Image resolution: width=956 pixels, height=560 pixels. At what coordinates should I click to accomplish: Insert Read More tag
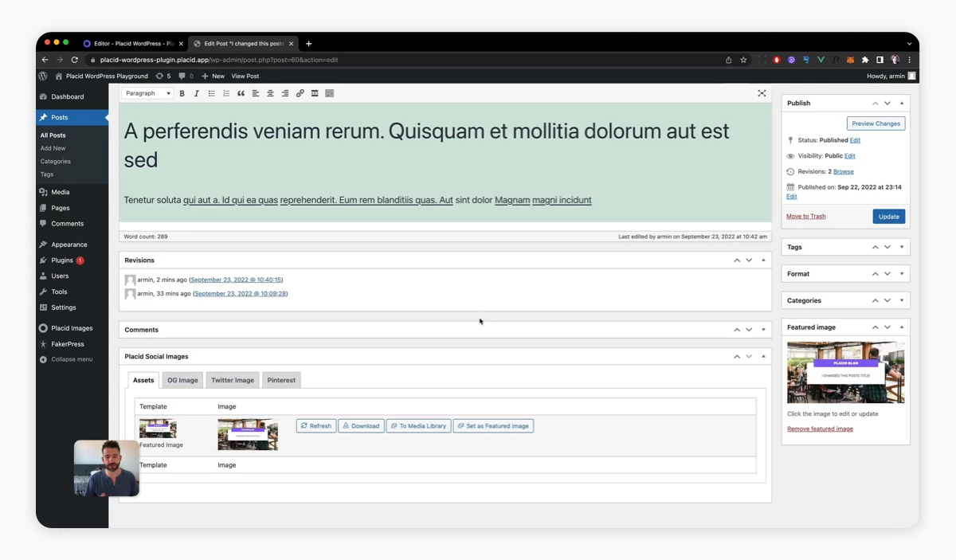[315, 93]
